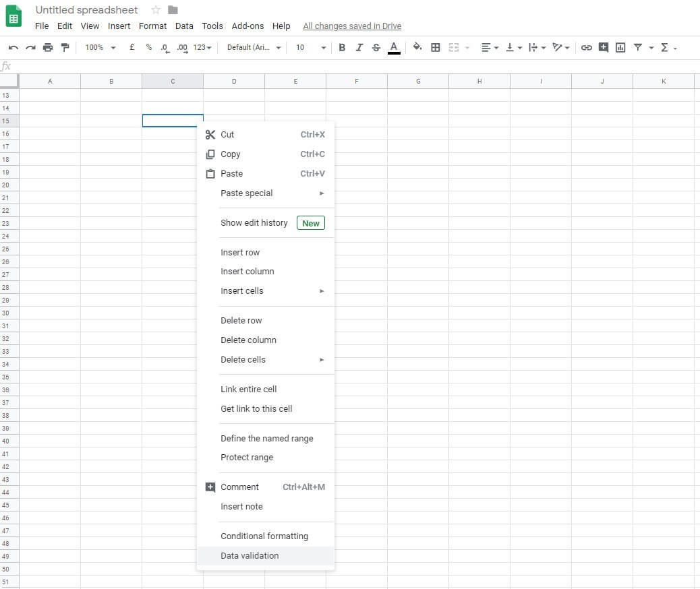Apply italic formatting
Screen dimensions: 700x589
tap(359, 47)
